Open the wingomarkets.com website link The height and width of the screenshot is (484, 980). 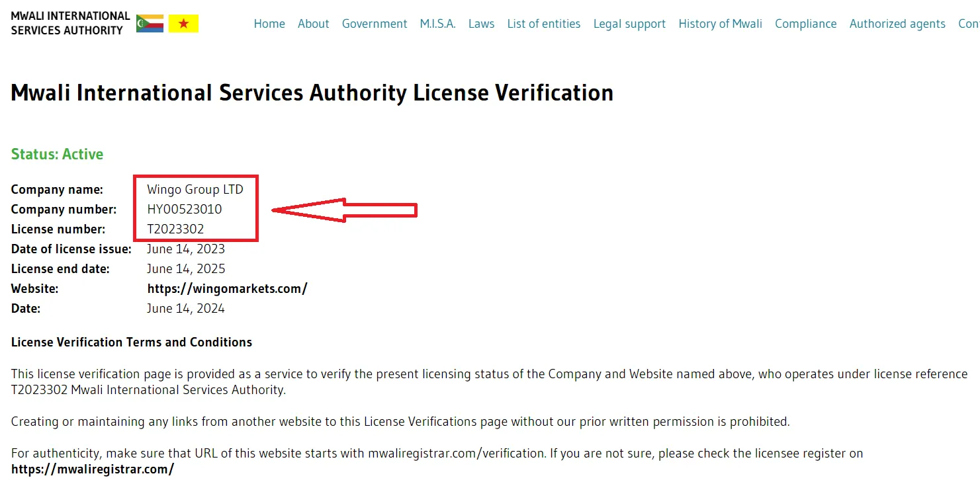click(x=227, y=289)
